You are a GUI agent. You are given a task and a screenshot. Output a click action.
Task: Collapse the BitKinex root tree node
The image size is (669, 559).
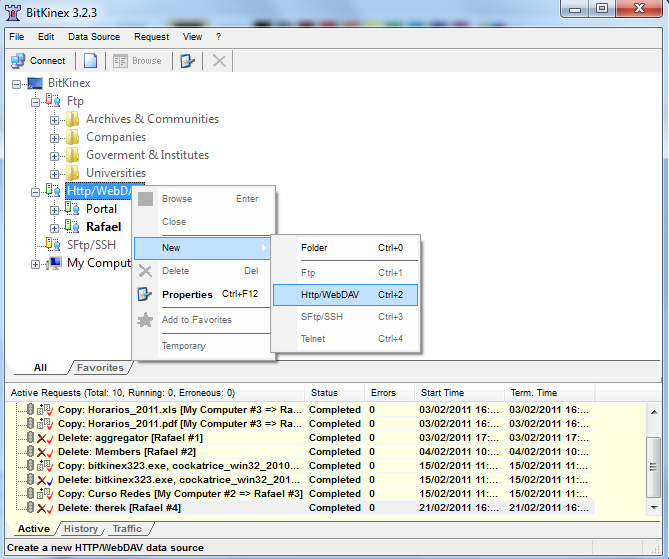[x=16, y=84]
